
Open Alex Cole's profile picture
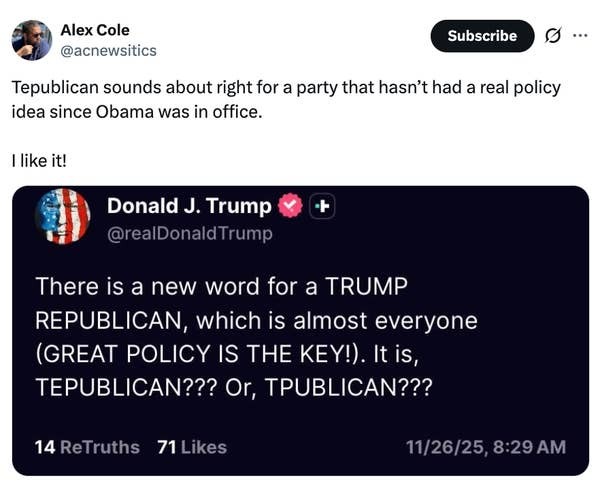click(31, 40)
